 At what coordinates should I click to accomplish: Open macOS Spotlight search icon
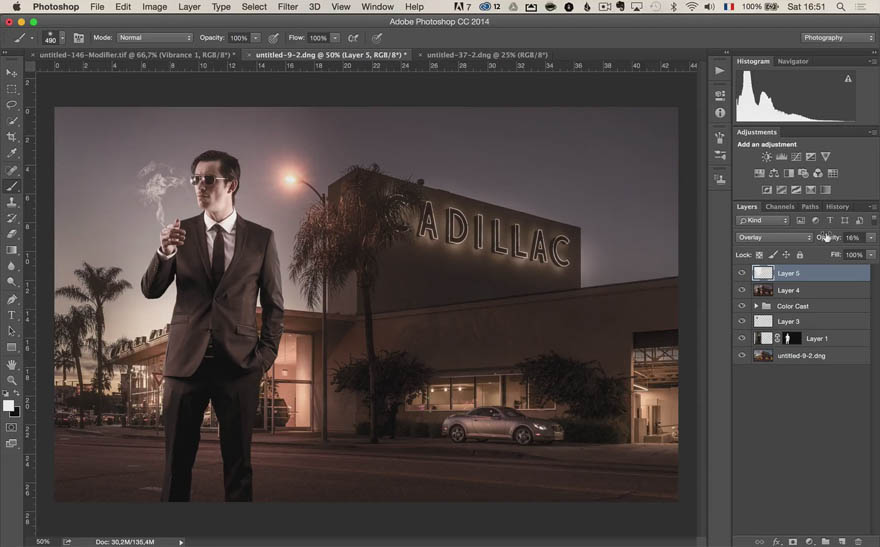point(840,7)
